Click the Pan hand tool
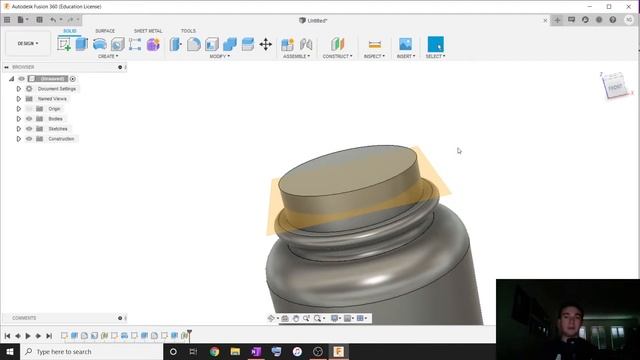The height and width of the screenshot is (360, 640). [296, 318]
